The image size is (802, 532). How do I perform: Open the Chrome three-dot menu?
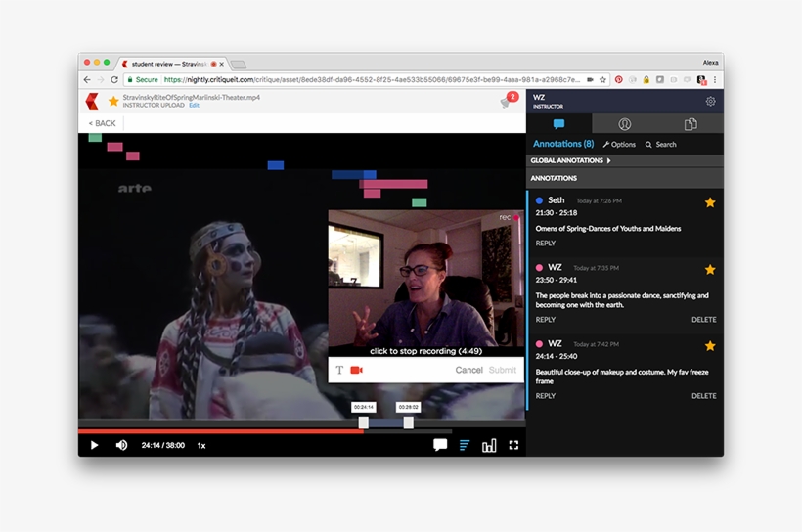pos(715,80)
